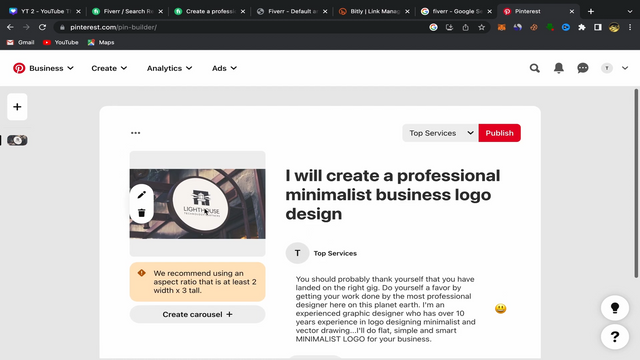Click the install/download icon in address bar
The width and height of the screenshot is (640, 360).
pyautogui.click(x=449, y=27)
